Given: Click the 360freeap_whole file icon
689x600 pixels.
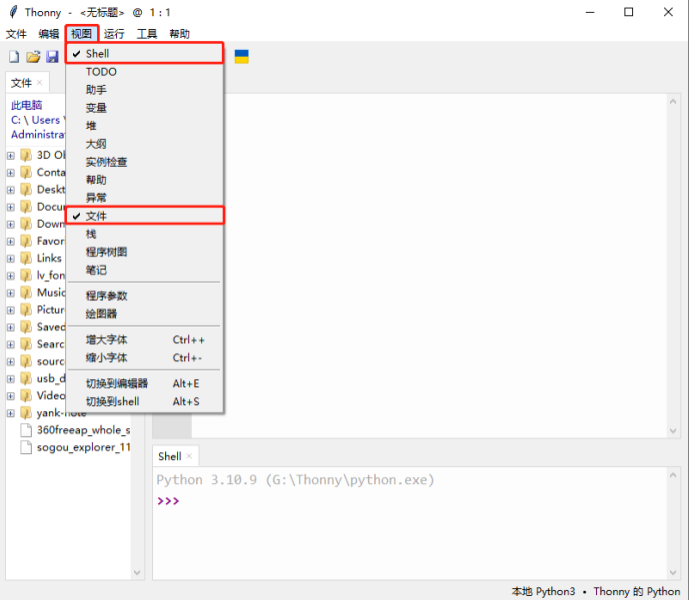Looking at the screenshot, I should [x=27, y=430].
